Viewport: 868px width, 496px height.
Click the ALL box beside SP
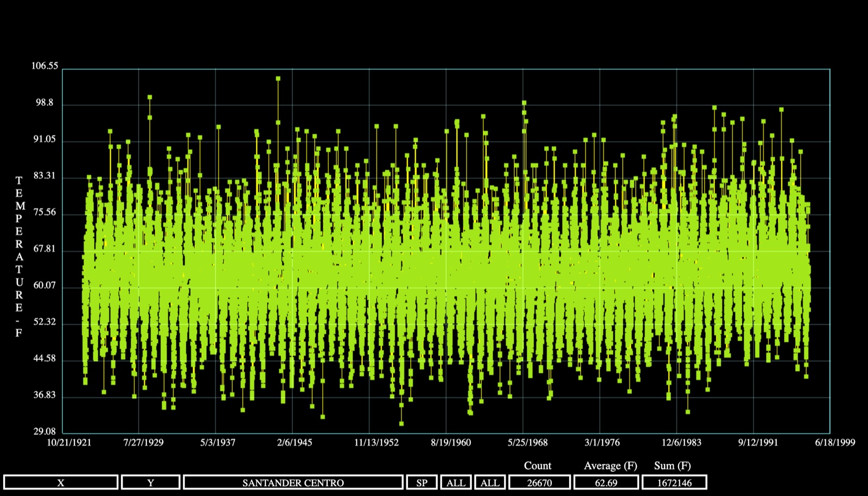click(x=456, y=482)
